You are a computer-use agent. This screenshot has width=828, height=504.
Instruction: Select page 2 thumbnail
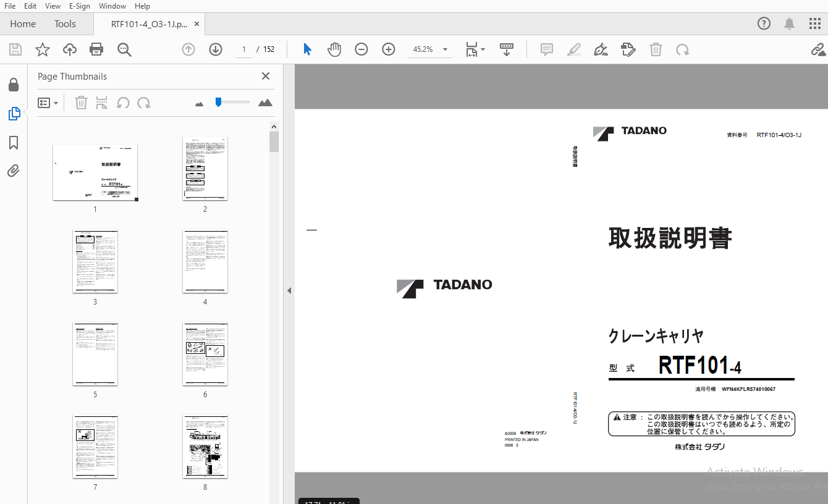click(x=205, y=169)
